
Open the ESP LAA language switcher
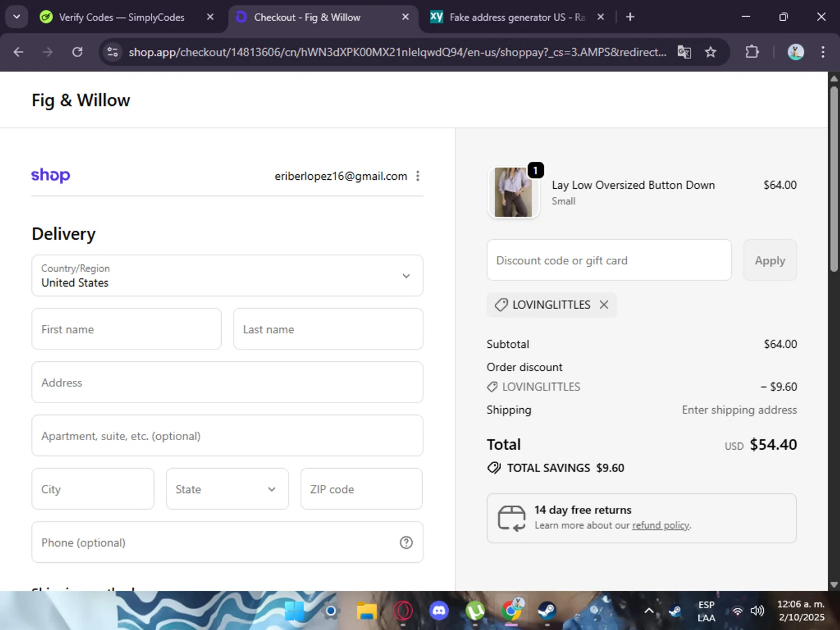(x=706, y=611)
